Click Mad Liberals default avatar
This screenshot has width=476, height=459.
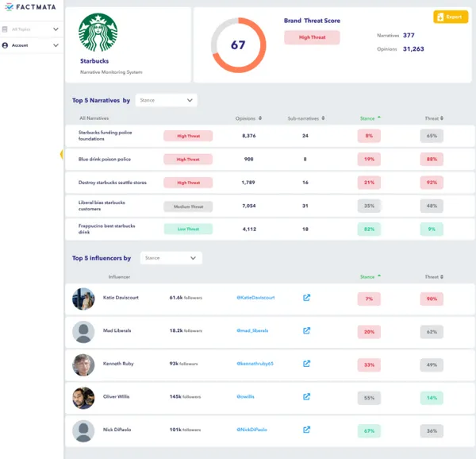pyautogui.click(x=83, y=332)
